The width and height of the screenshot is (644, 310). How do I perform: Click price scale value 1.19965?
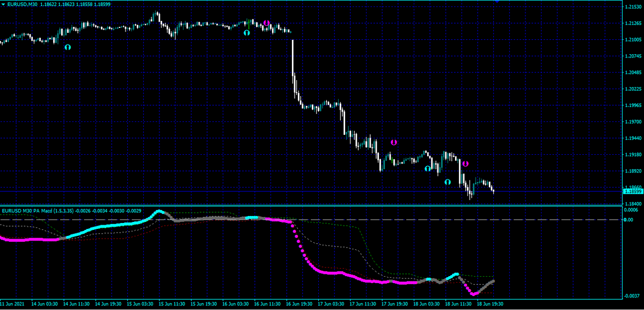(x=633, y=105)
